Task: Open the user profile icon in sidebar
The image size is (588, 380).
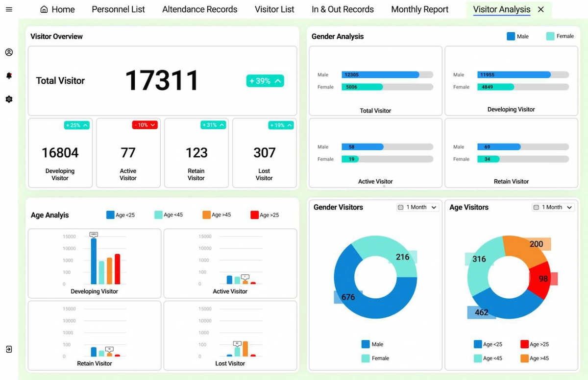Action: pos(9,52)
